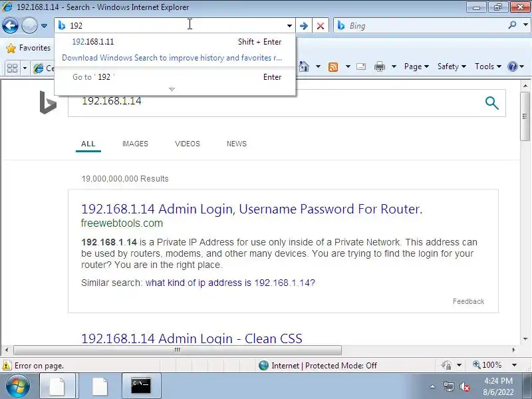
Task: Select the 192.168.1.11 history suggestion
Action: (175, 42)
